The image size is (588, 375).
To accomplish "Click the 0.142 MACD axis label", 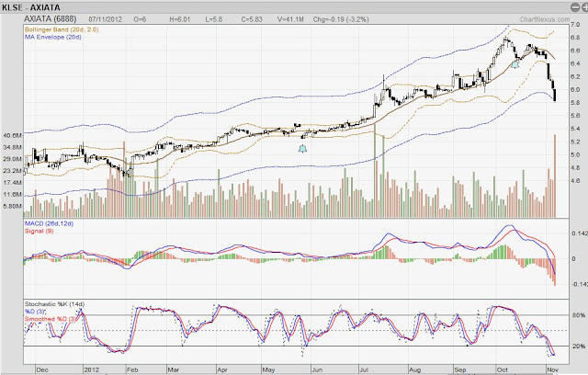I will (580, 233).
